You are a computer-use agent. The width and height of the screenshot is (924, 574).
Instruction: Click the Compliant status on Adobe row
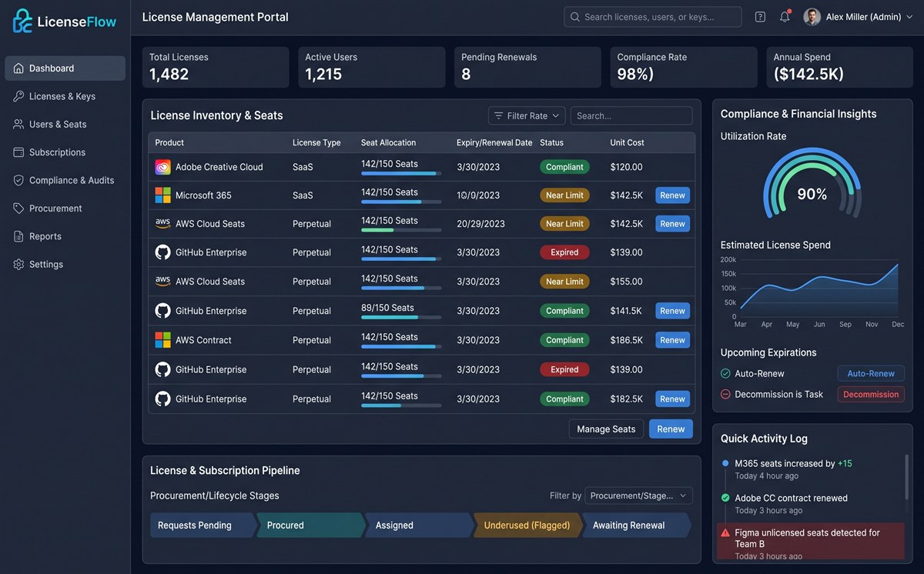pyautogui.click(x=564, y=167)
